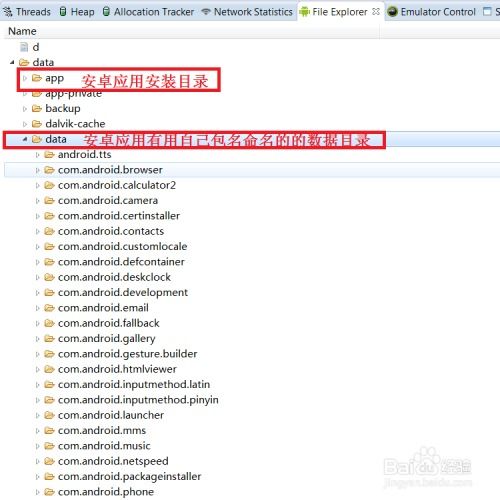Expand the backup folder arrow
Viewport: 500px width, 500px height.
(x=25, y=109)
